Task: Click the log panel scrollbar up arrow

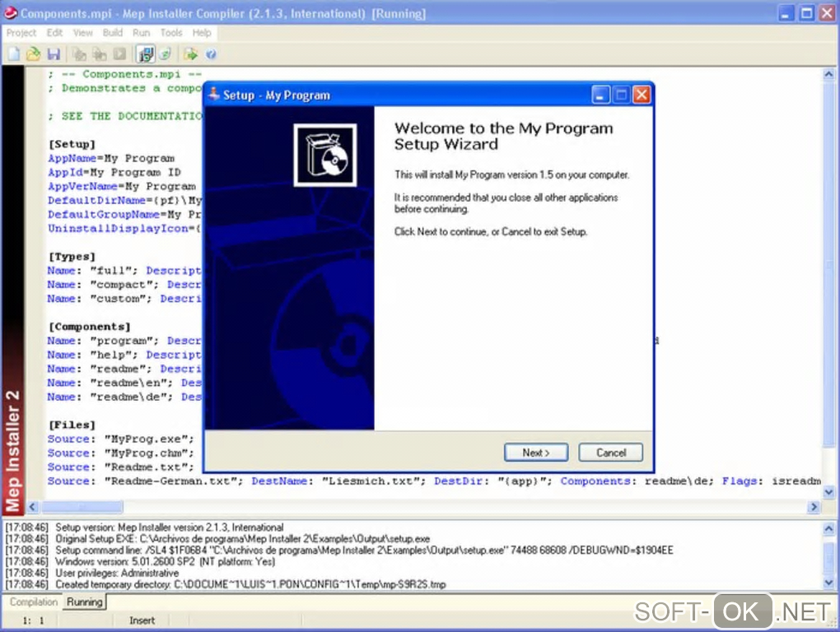Action: coord(828,528)
